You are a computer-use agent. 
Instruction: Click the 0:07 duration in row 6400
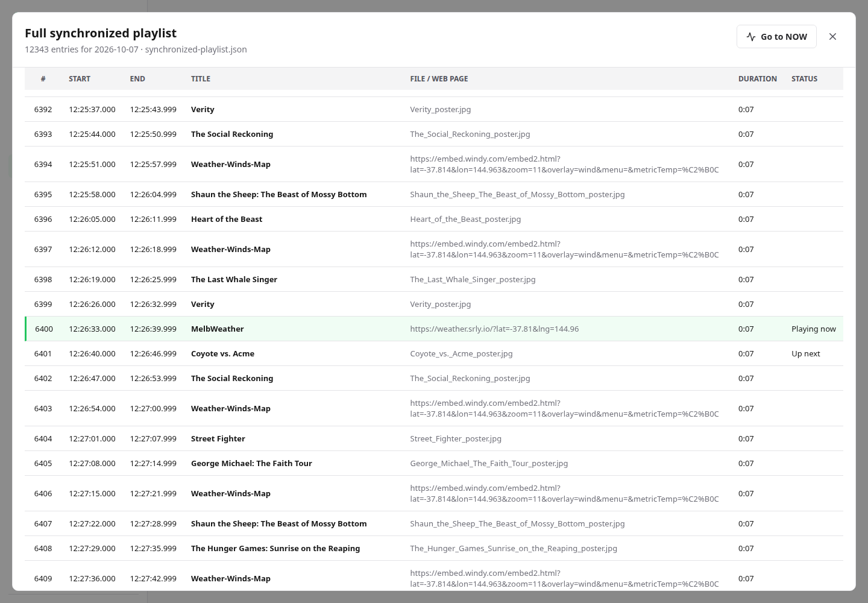click(x=746, y=329)
